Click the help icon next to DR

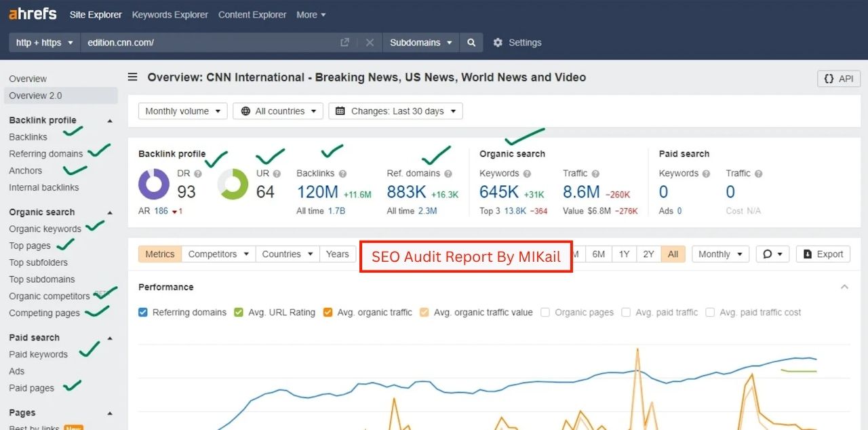198,174
